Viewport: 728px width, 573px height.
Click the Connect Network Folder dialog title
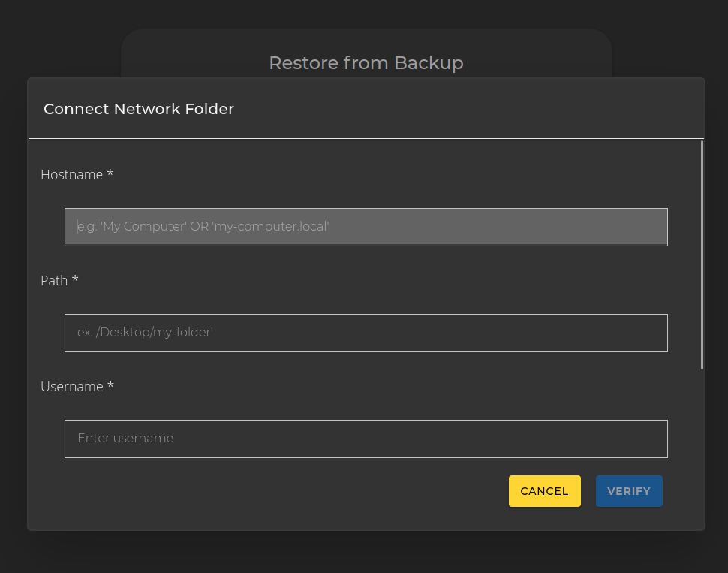pyautogui.click(x=139, y=109)
